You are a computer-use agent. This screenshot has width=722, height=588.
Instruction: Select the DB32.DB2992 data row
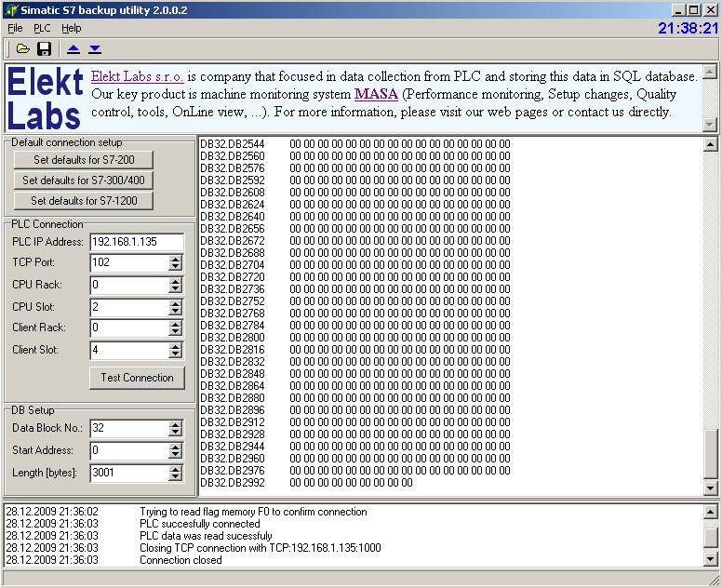point(306,483)
